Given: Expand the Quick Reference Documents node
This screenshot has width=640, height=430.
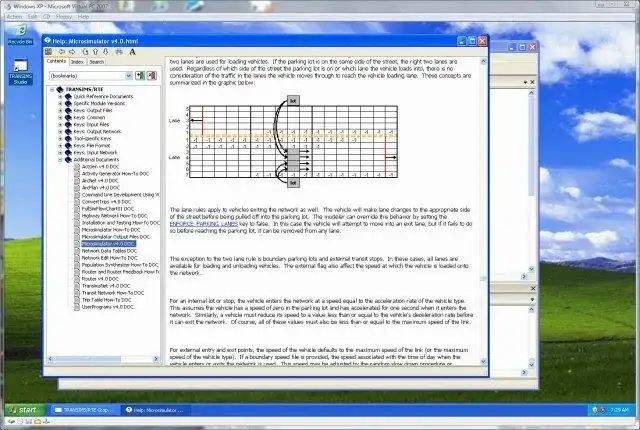Looking at the screenshot, I should pyautogui.click(x=60, y=96).
